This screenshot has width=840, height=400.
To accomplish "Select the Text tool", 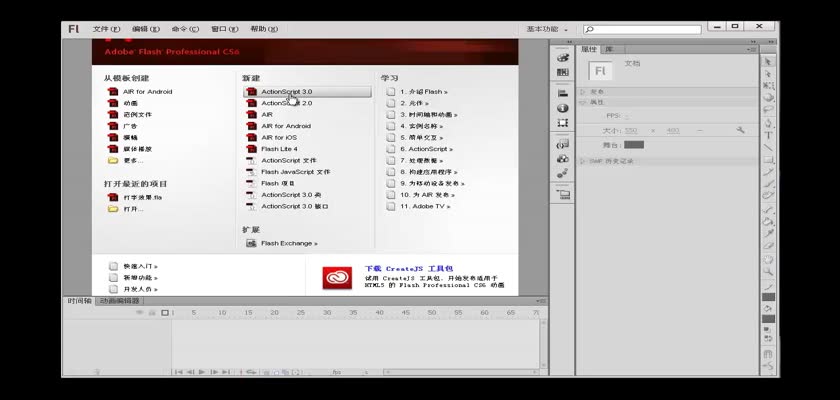I will pos(768,135).
